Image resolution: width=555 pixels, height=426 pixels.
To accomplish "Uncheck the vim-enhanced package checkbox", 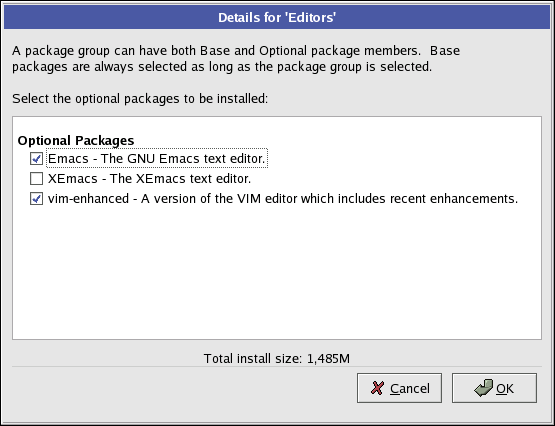I will [36, 199].
